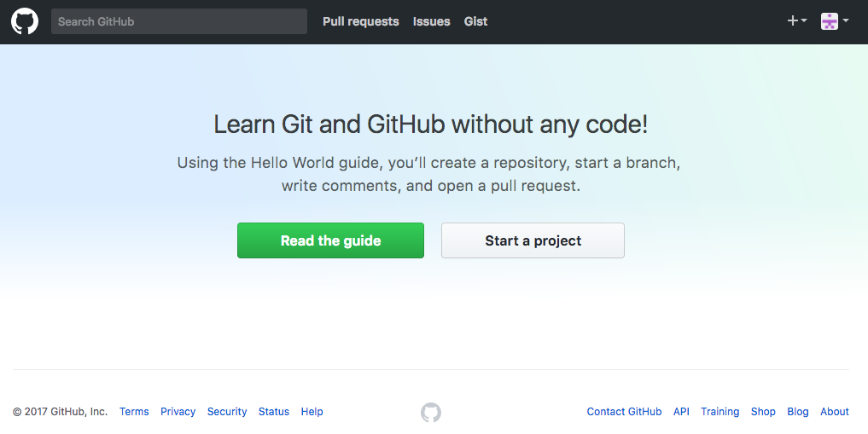
Task: Open the Help footer link
Action: pyautogui.click(x=312, y=411)
